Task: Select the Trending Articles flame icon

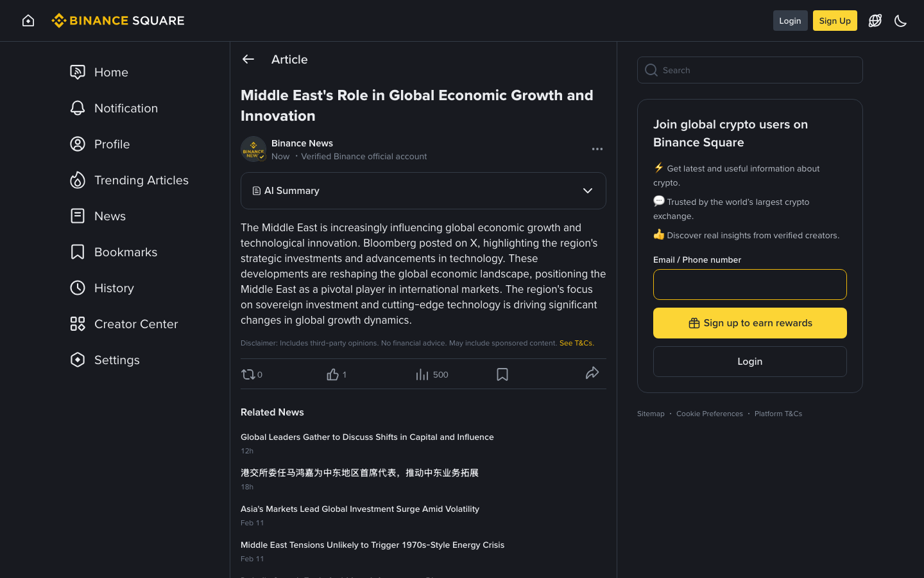Action: 77,180
